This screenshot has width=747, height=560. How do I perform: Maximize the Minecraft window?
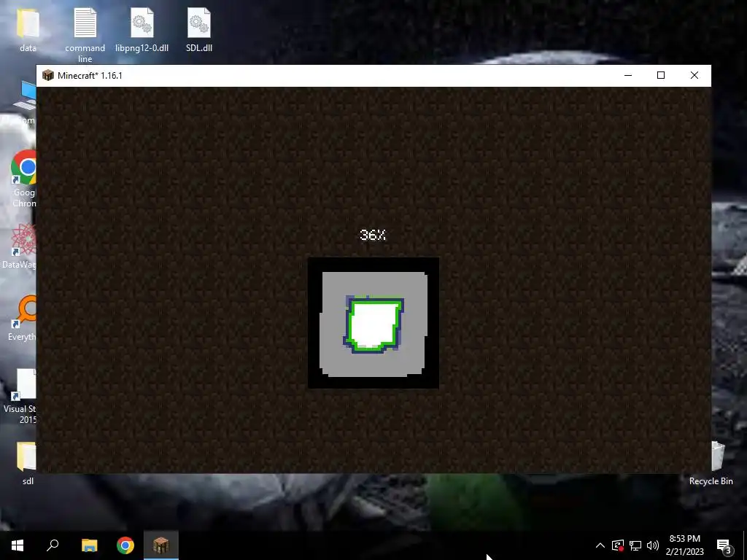tap(661, 75)
